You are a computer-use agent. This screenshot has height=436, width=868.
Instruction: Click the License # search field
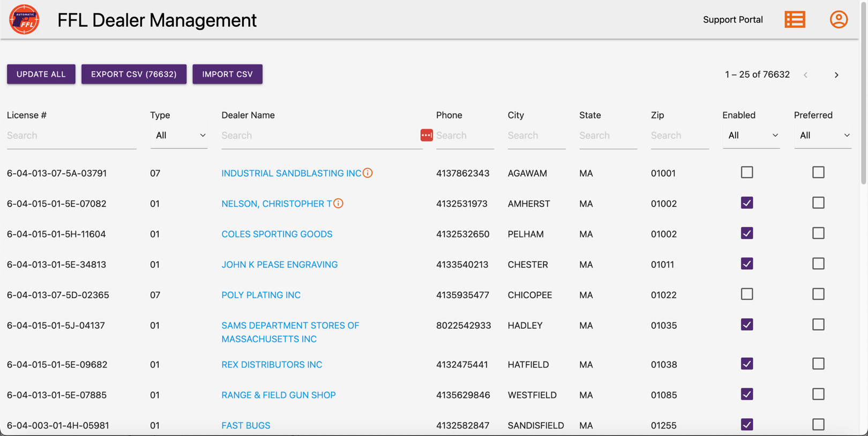[x=71, y=136]
